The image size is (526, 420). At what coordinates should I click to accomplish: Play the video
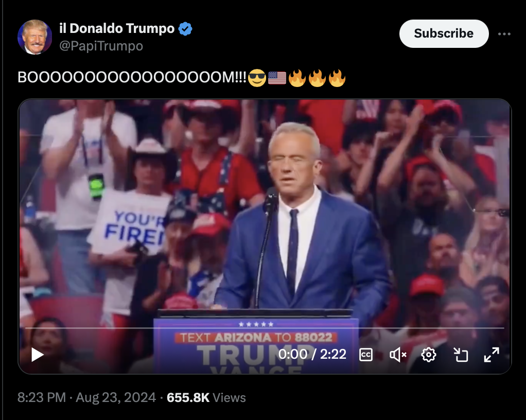click(38, 355)
